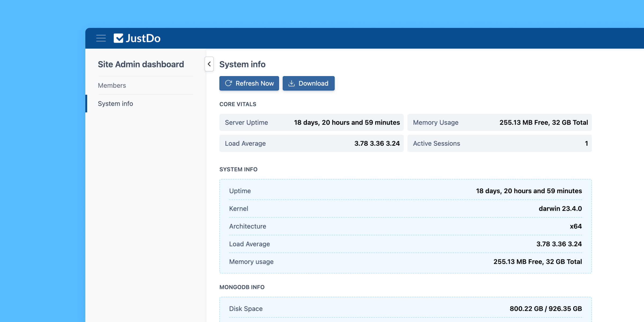Click the Site Admin dashboard heading

[141, 64]
